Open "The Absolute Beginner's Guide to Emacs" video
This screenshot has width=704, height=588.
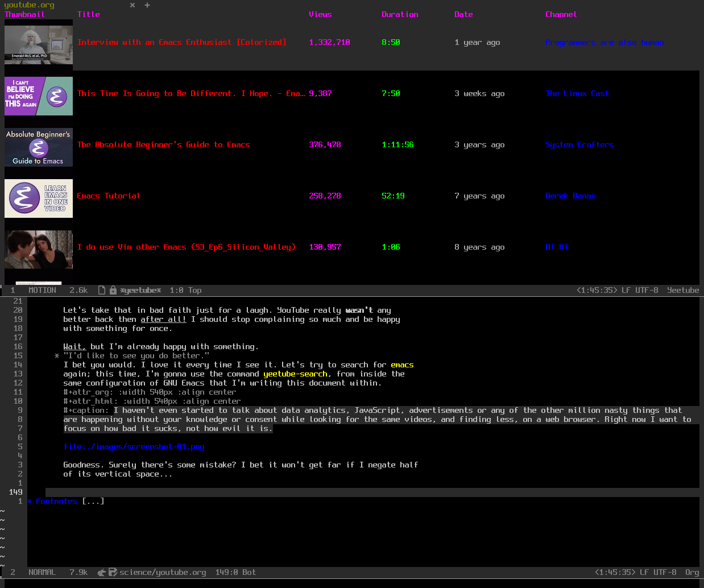coord(164,144)
